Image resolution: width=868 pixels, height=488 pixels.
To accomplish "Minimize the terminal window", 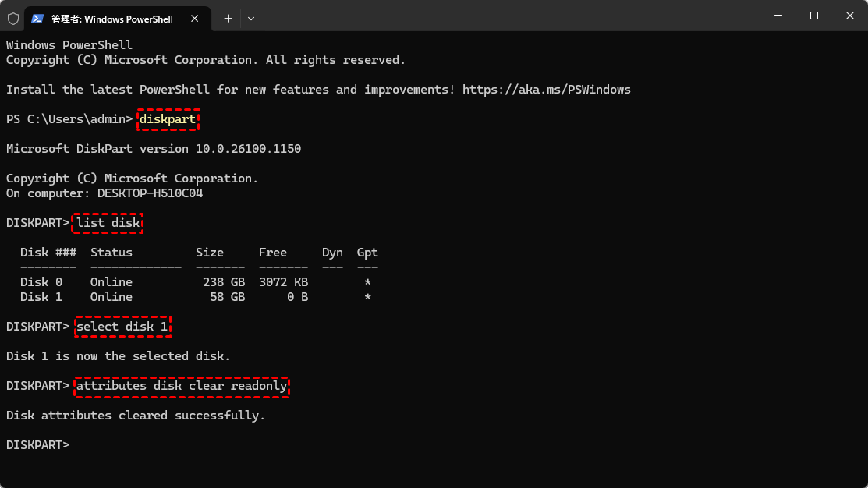I will point(779,16).
